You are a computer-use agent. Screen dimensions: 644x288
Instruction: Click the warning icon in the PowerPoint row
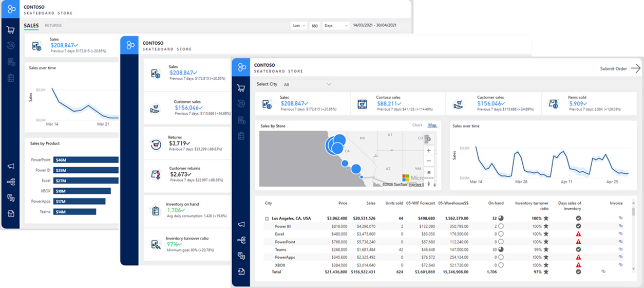click(578, 242)
